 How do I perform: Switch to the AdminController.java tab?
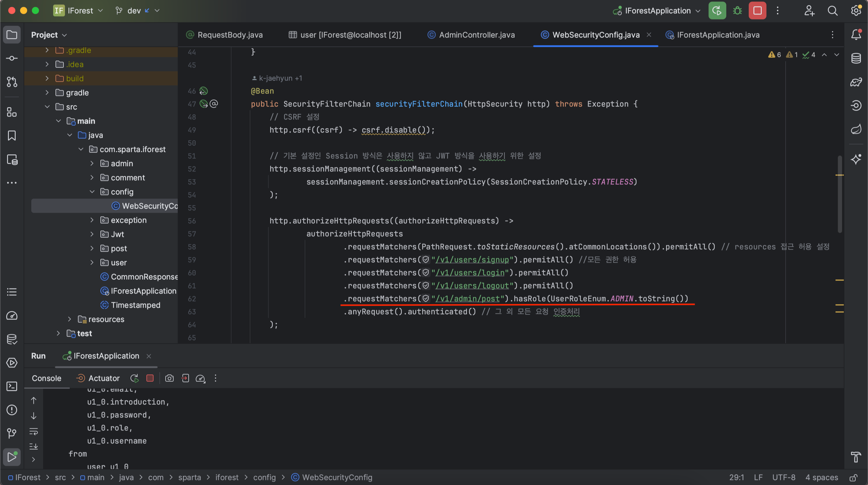[477, 35]
